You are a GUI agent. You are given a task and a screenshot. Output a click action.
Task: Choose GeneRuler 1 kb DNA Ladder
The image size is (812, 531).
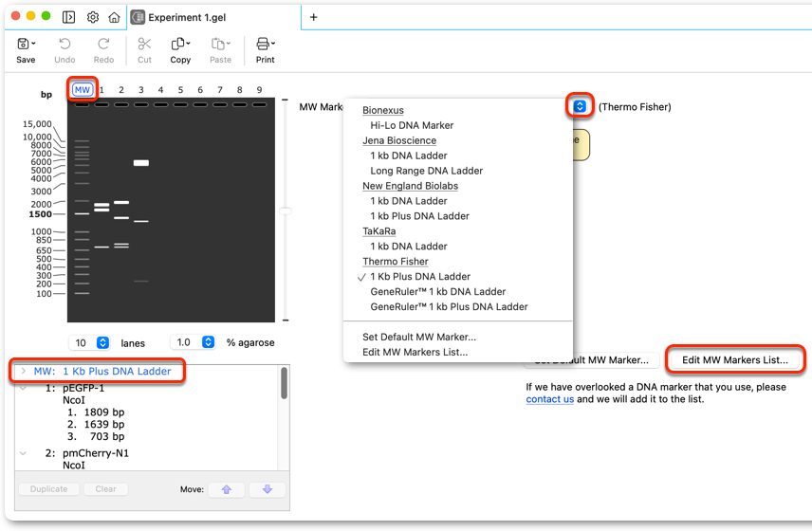tap(437, 291)
